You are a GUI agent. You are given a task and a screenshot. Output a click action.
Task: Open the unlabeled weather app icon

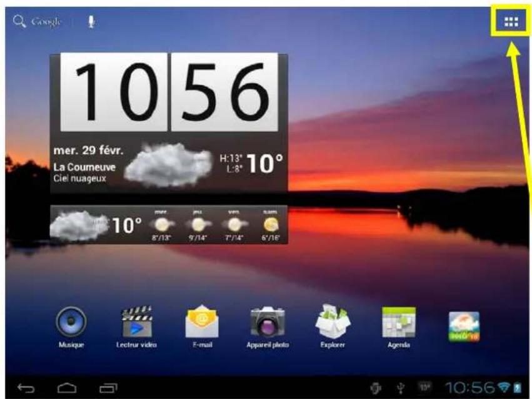point(464,327)
